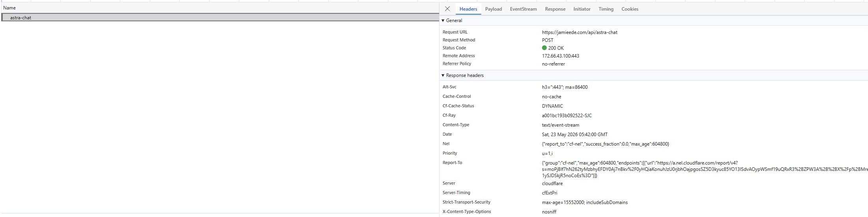Click the Server value cloudflare
This screenshot has height=217, width=868.
tap(552, 183)
